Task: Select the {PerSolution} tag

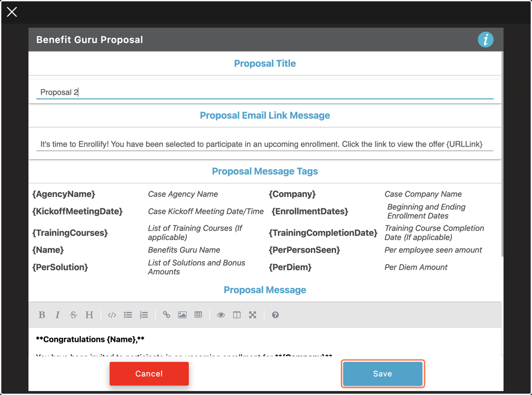Action: pos(60,267)
